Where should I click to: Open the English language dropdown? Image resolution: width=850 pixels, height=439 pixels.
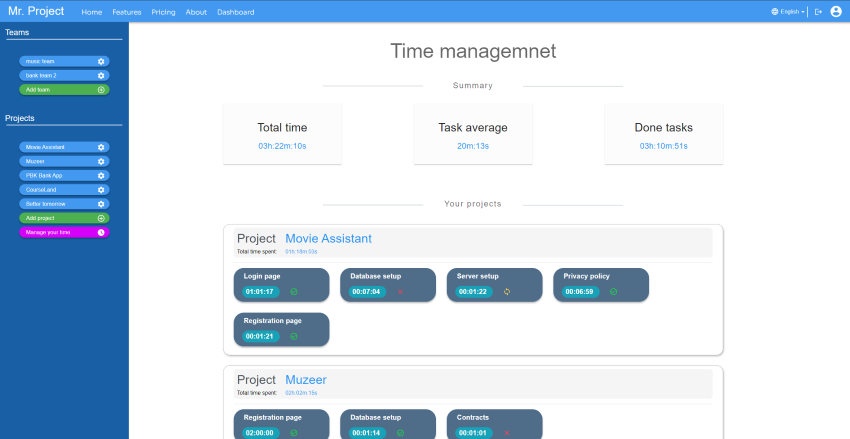pos(789,12)
